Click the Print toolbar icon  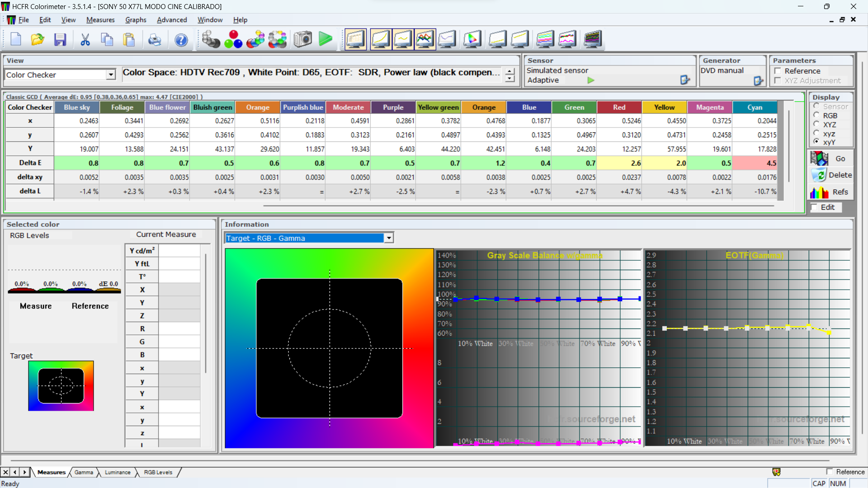(155, 40)
